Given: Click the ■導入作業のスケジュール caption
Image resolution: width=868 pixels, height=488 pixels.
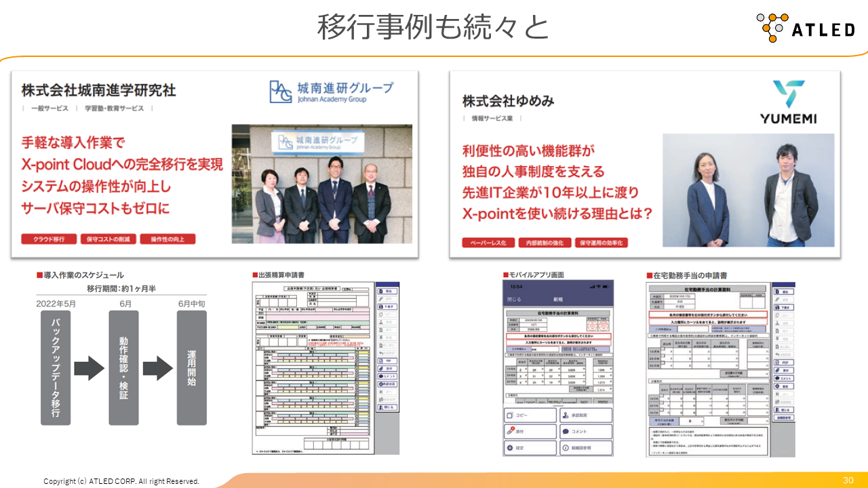Looking at the screenshot, I should click(x=80, y=275).
